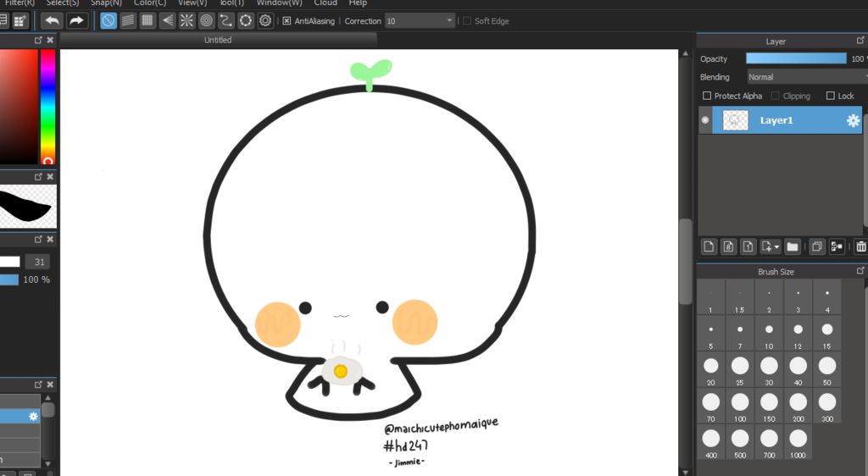Open selected brush settings gear in brush list

[33, 417]
